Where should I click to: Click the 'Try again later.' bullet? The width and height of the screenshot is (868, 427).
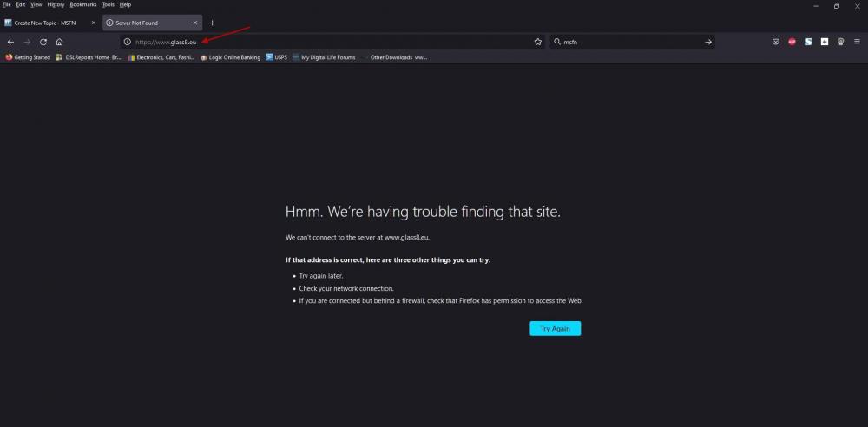pos(321,276)
